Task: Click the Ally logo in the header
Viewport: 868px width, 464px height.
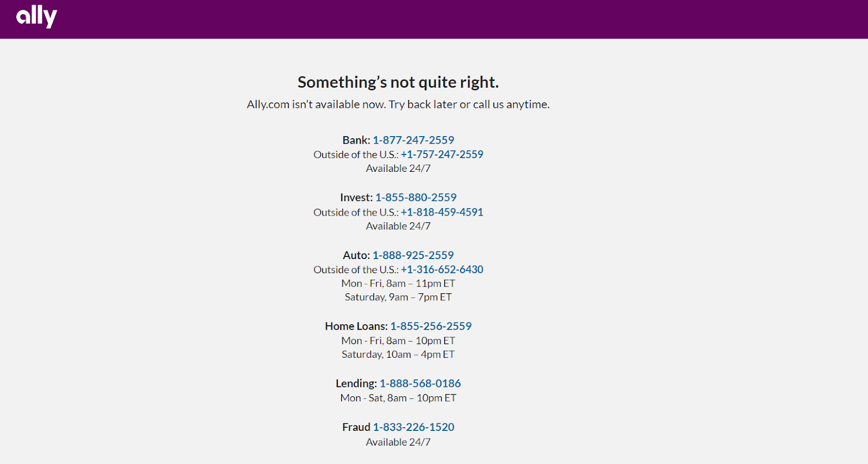Action: (36, 17)
